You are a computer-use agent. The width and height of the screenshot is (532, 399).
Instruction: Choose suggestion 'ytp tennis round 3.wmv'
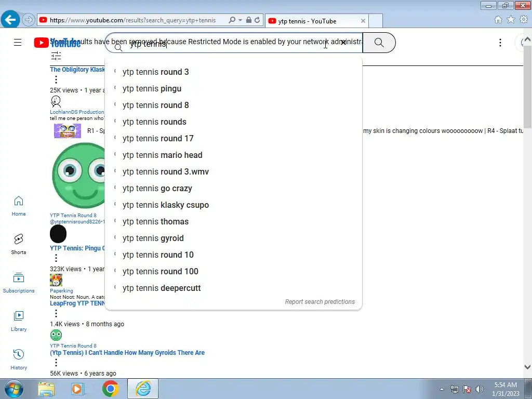(233, 171)
